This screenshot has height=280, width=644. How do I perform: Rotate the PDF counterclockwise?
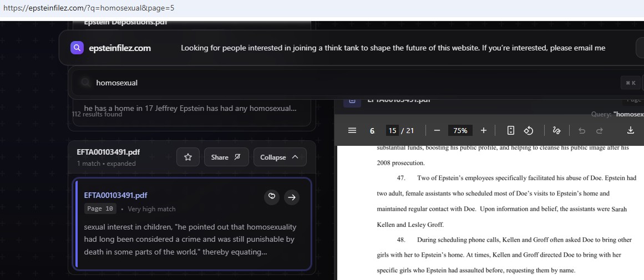528,130
